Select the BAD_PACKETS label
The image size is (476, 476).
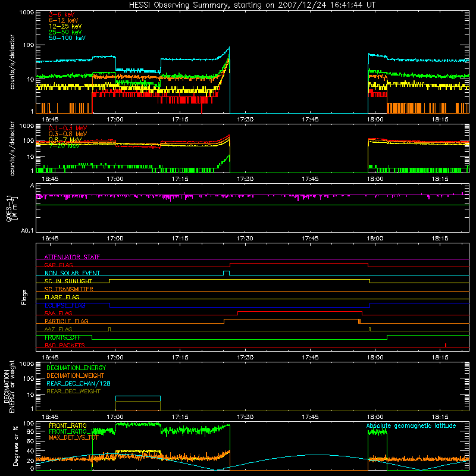[65, 345]
